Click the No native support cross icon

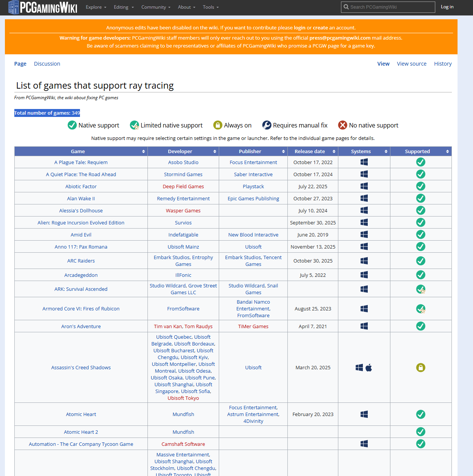(x=342, y=125)
